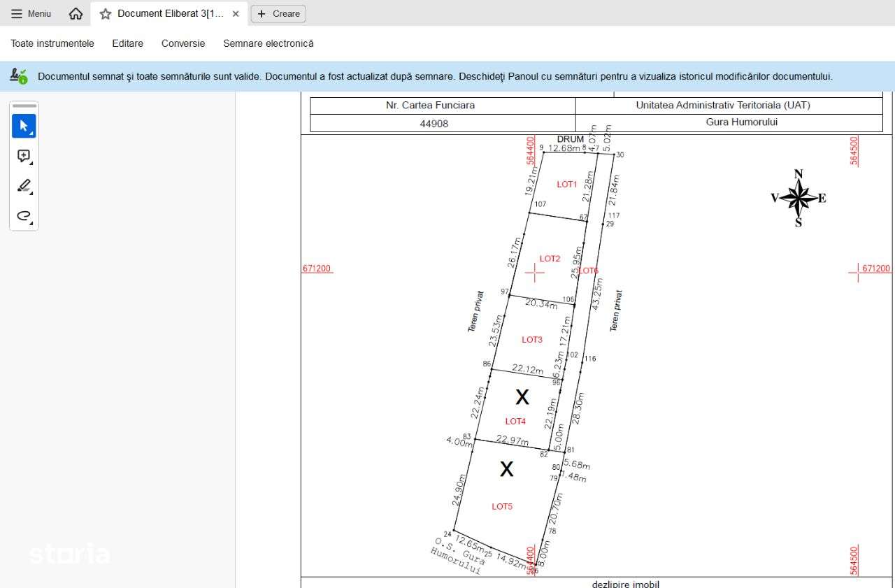Choose the add comment tool
This screenshot has width=895, height=588.
coord(24,157)
